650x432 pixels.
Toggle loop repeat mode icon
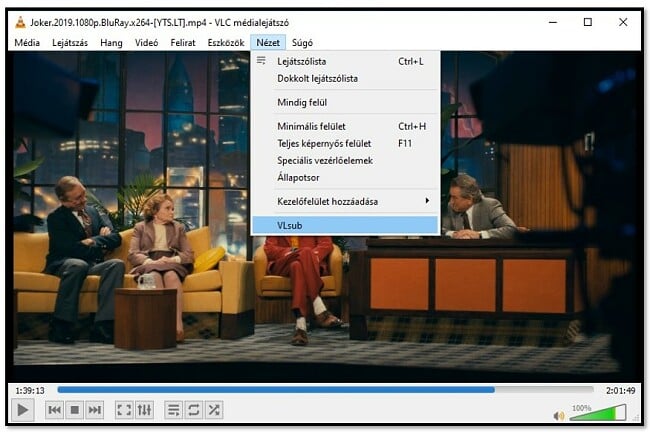point(194,410)
